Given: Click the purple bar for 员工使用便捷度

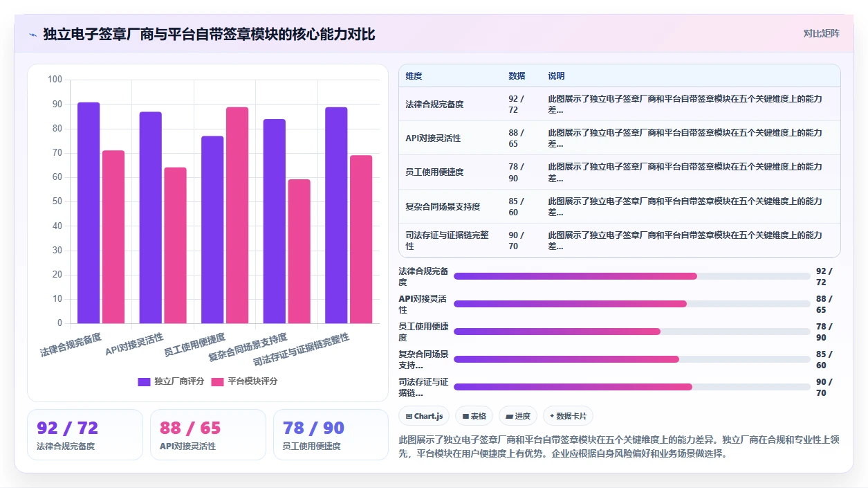Looking at the screenshot, I should coord(212,230).
